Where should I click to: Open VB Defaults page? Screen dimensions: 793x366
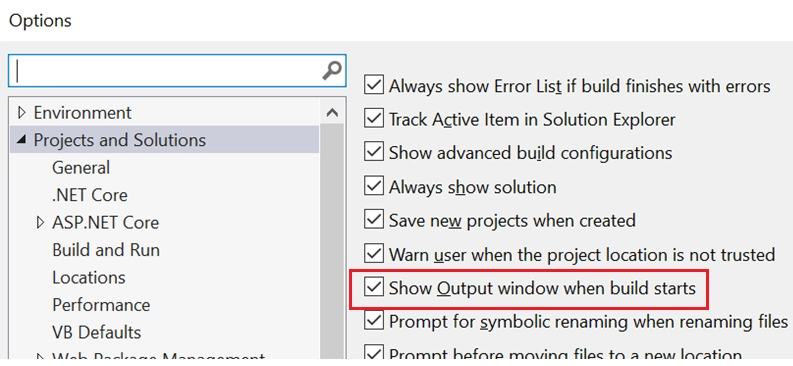pos(97,333)
